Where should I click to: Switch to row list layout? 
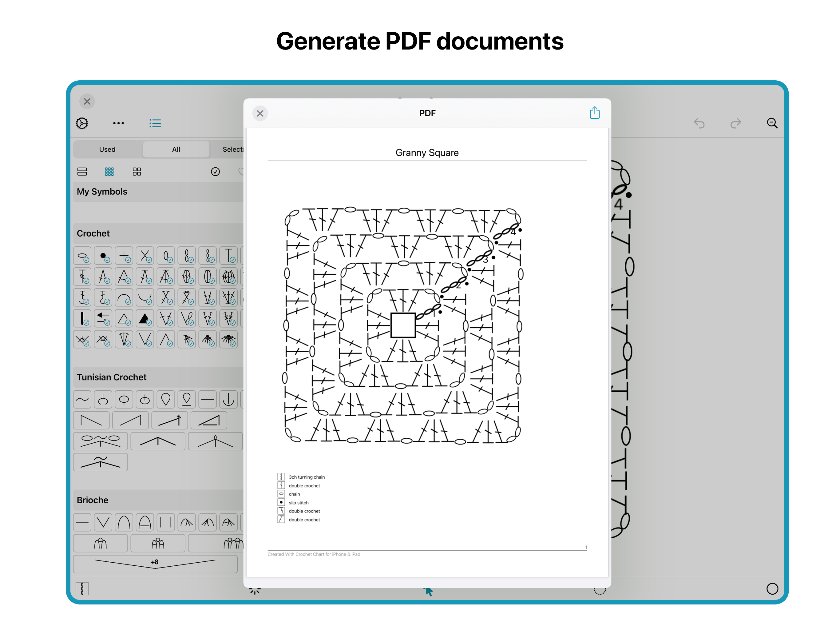pyautogui.click(x=82, y=172)
